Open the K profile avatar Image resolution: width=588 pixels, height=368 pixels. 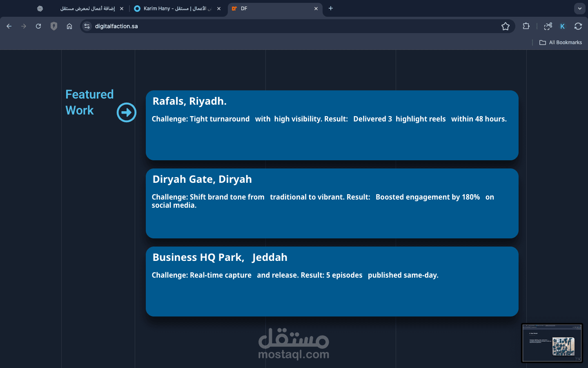(563, 26)
